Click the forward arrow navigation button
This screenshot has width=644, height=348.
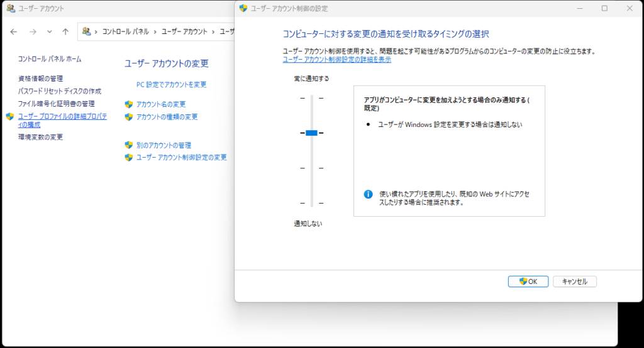pyautogui.click(x=33, y=31)
